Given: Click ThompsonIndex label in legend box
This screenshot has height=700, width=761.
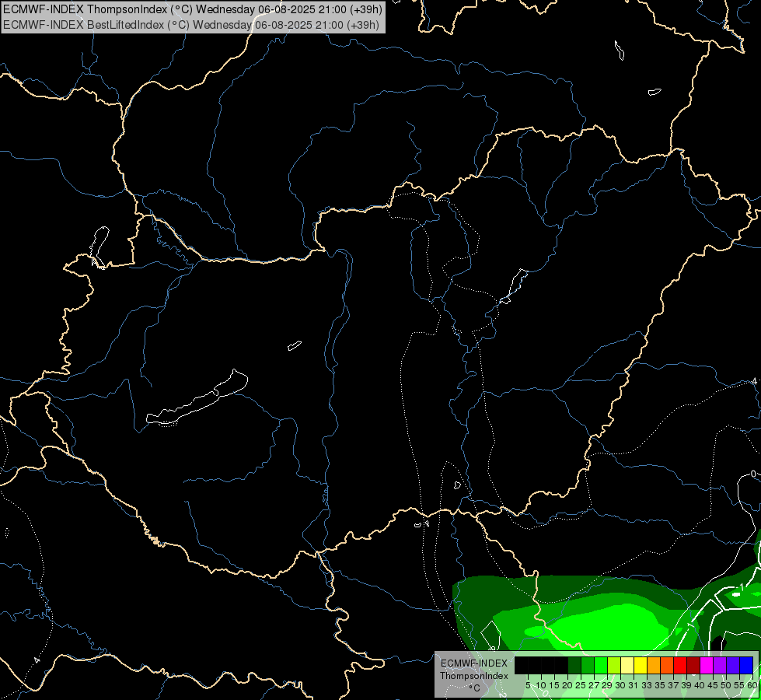Looking at the screenshot, I should [x=474, y=676].
